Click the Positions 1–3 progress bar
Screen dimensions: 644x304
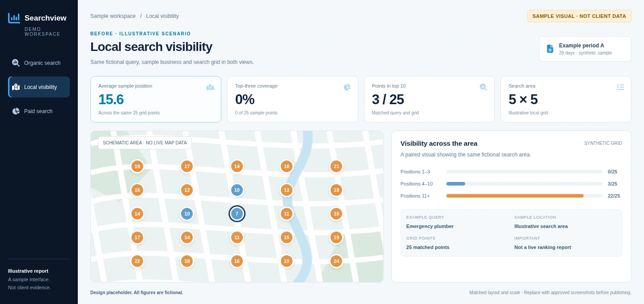tap(524, 172)
